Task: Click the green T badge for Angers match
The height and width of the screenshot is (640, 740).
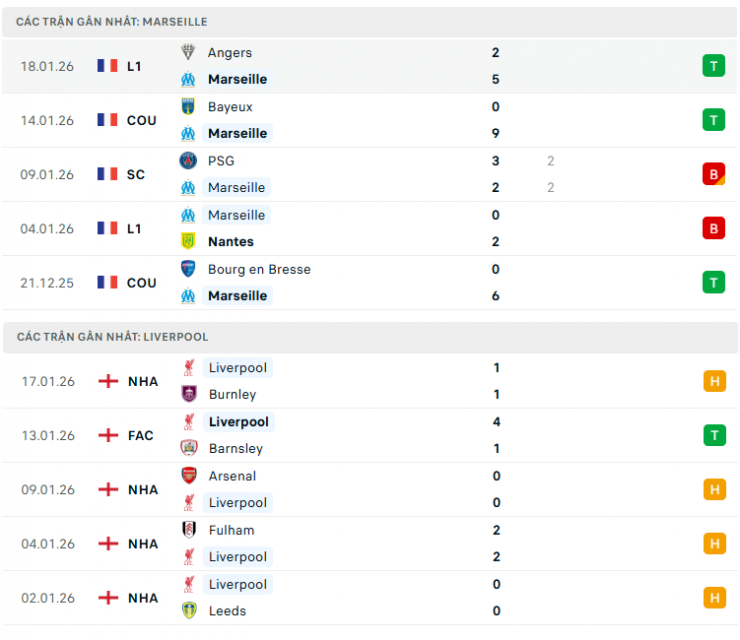Action: tap(713, 66)
